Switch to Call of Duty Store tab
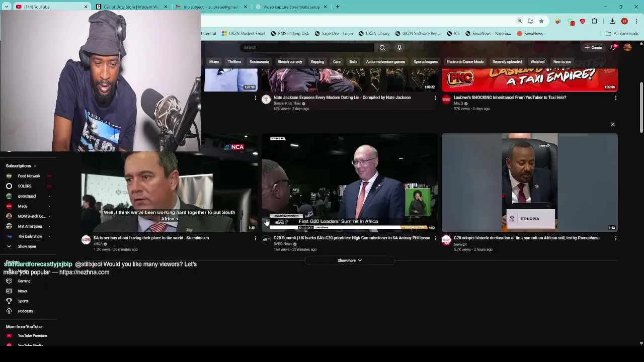Screen dimensions: 644x362 coord(132,7)
